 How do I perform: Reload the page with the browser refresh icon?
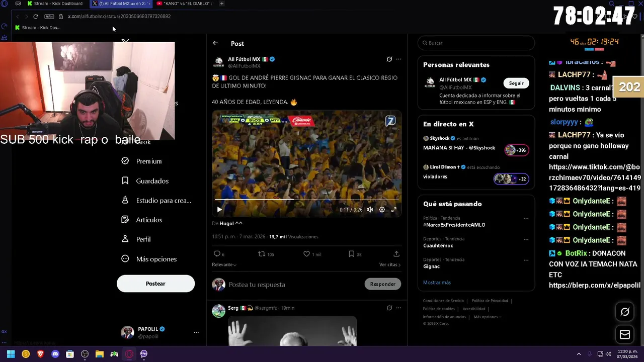coord(36,17)
